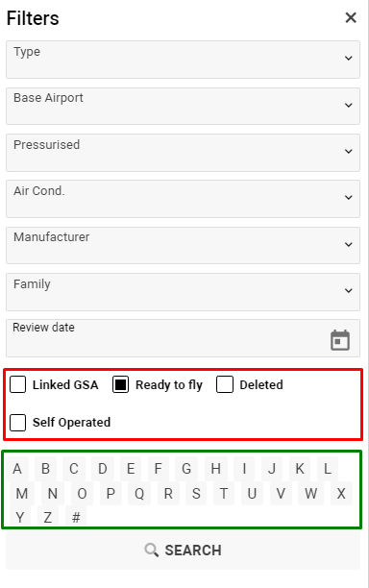Image resolution: width=369 pixels, height=588 pixels.
Task: Open the Review date calendar picker
Action: click(340, 340)
